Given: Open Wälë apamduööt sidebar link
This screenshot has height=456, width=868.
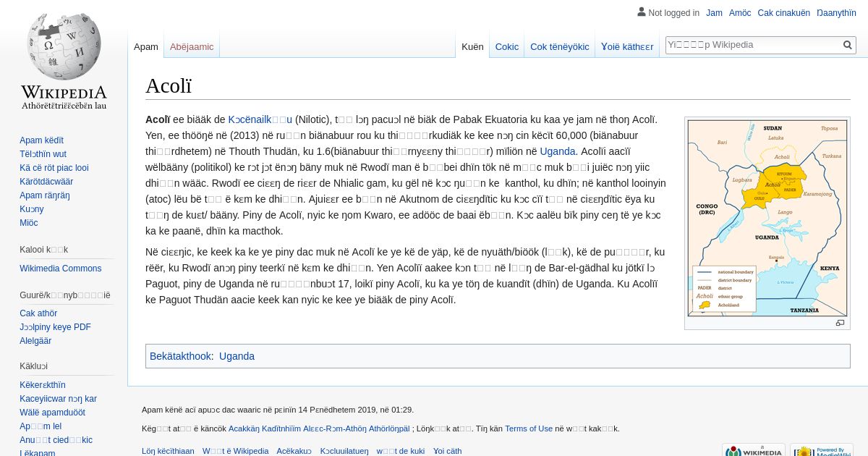Looking at the screenshot, I should pyautogui.click(x=52, y=413).
